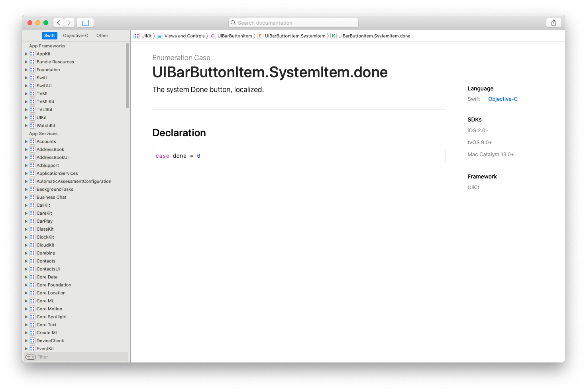587x392 pixels.
Task: Select AutomaticAssessmentConfiguration in the sidebar
Action: (74, 181)
